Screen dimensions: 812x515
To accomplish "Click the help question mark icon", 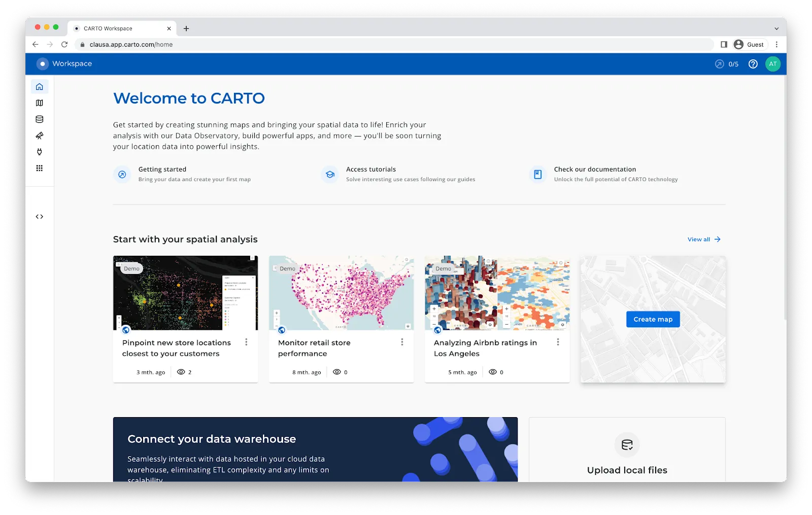I will click(753, 64).
